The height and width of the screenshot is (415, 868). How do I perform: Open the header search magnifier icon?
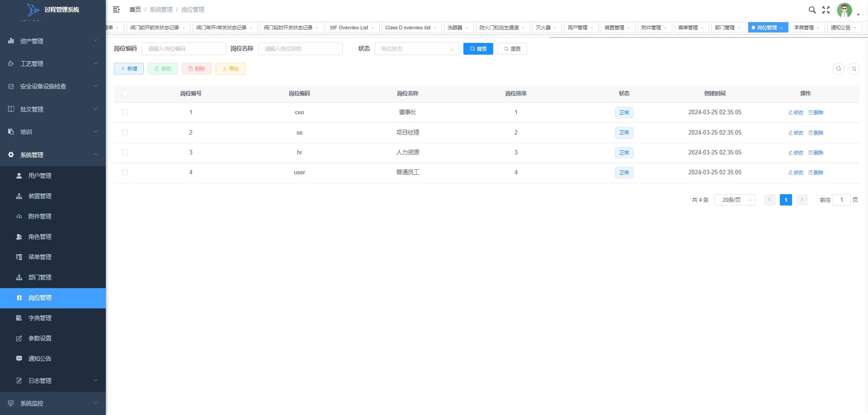point(812,10)
